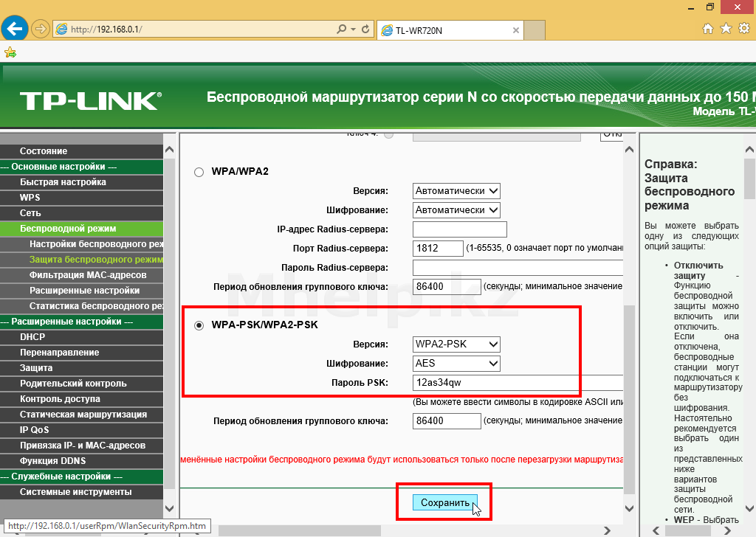This screenshot has width=756, height=537.
Task: Expand the WPA2-PSK version dropdown
Action: point(457,344)
